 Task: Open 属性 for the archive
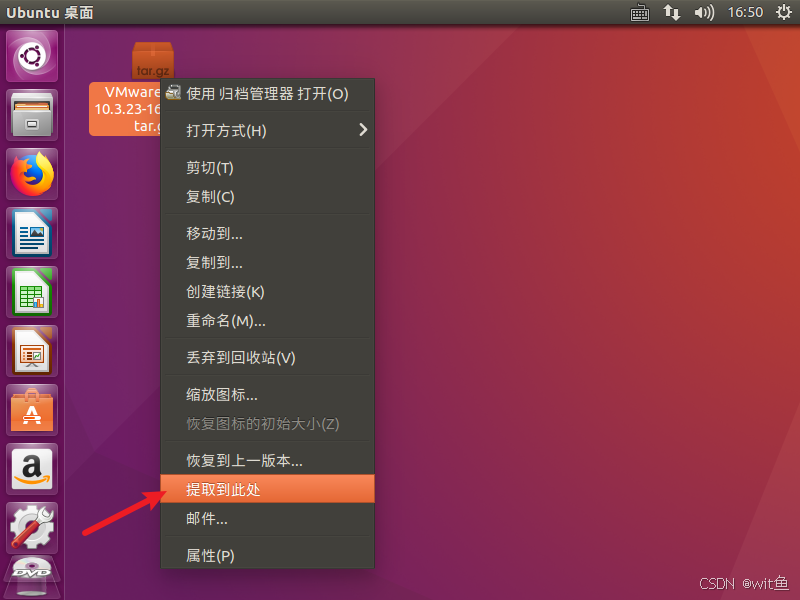pos(267,556)
